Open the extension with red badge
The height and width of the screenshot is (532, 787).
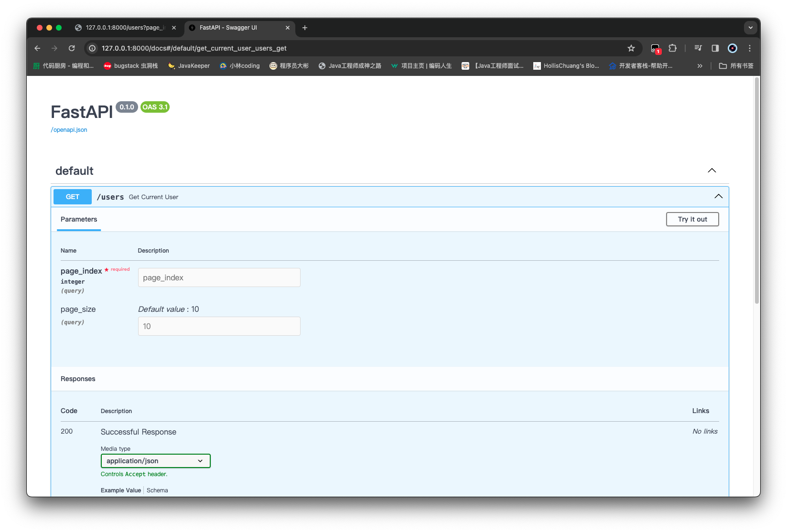(656, 48)
